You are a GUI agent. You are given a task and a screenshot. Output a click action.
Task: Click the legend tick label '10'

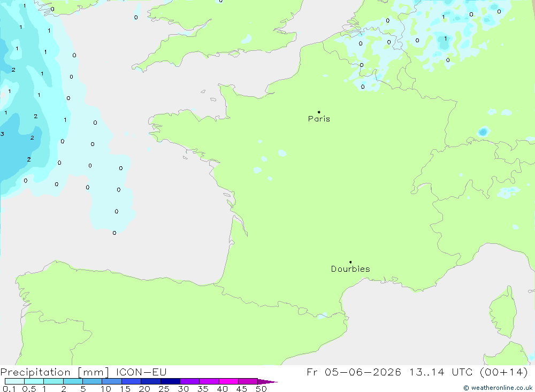pos(106,389)
